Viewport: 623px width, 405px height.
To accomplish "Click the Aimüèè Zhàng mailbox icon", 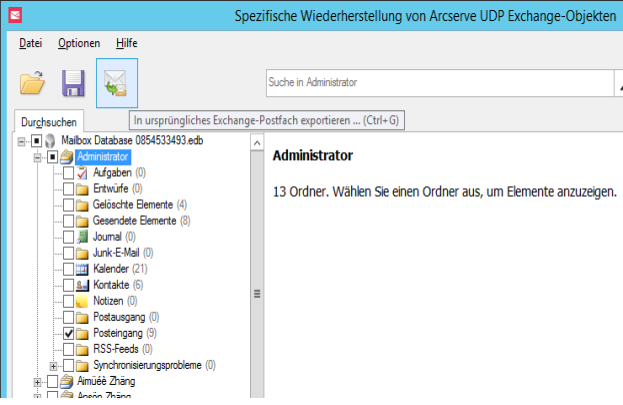I will (67, 382).
